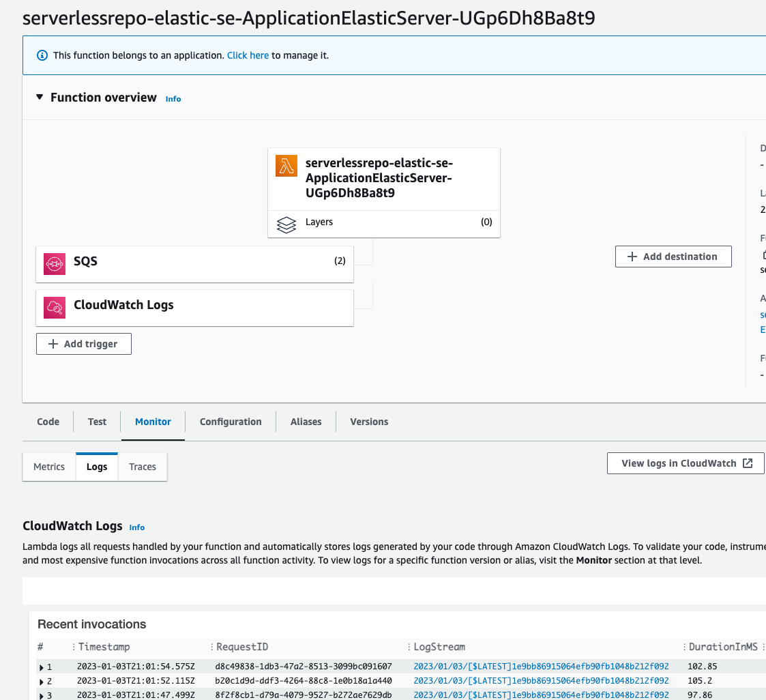
Task: Open the Code tab
Action: tap(48, 422)
